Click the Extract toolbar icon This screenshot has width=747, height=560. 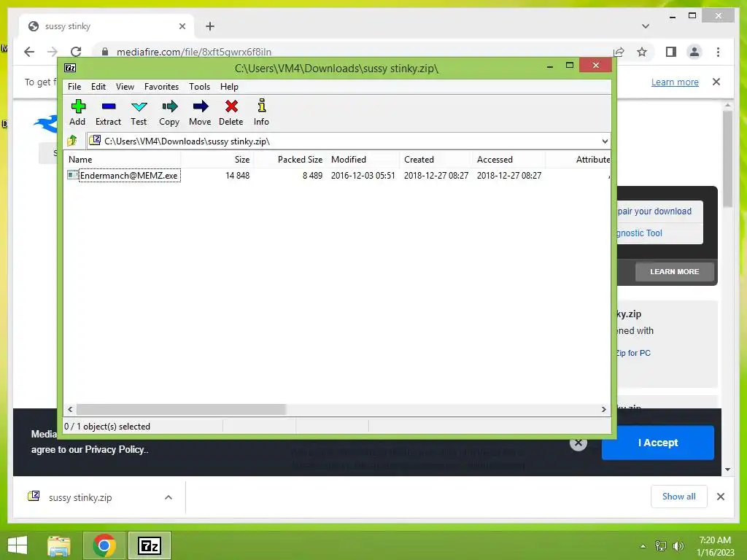tap(108, 112)
